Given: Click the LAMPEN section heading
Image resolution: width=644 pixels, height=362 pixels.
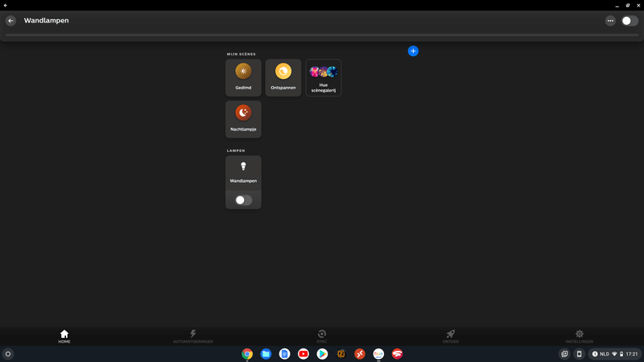Looking at the screenshot, I should [x=236, y=150].
